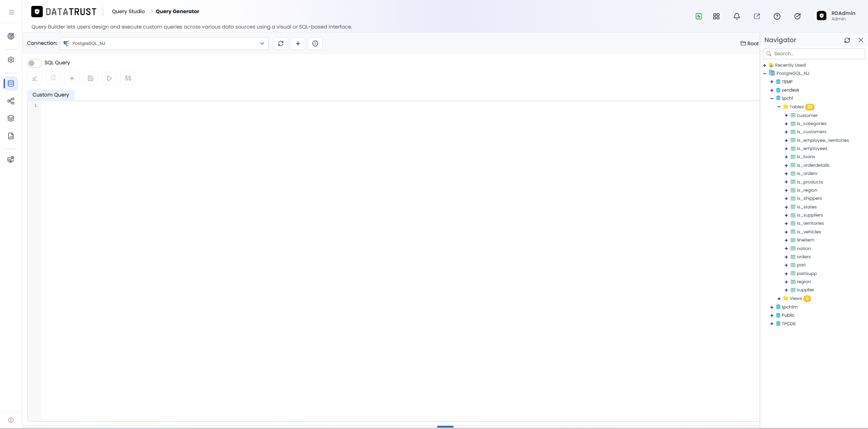Click the blue bottom panel resize handle
This screenshot has height=429, width=868.
pyautogui.click(x=445, y=426)
